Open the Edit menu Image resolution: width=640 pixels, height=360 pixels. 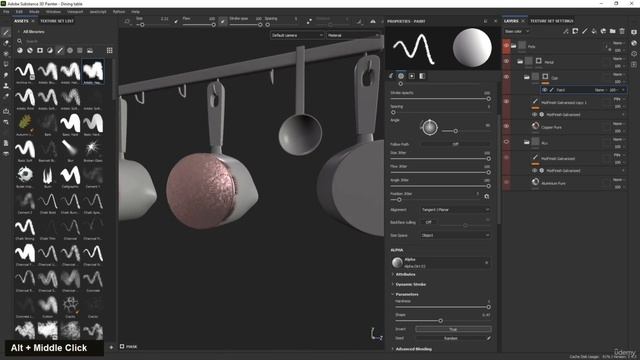[19, 12]
